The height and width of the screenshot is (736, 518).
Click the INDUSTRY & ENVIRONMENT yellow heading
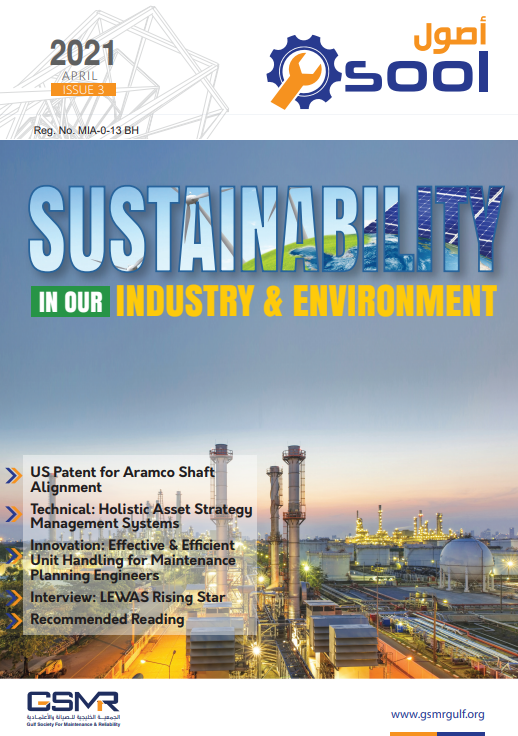[306, 300]
